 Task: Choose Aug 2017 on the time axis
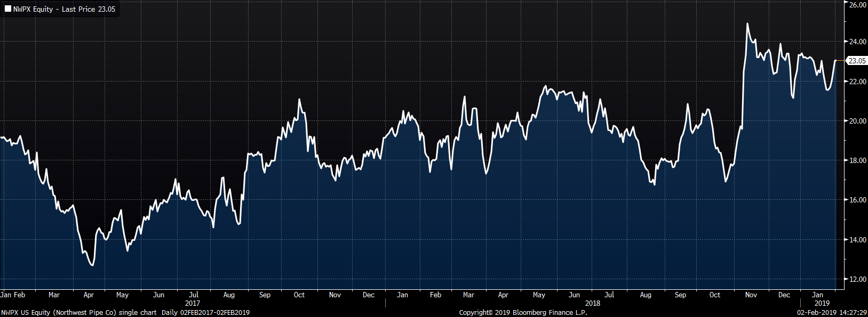(229, 295)
